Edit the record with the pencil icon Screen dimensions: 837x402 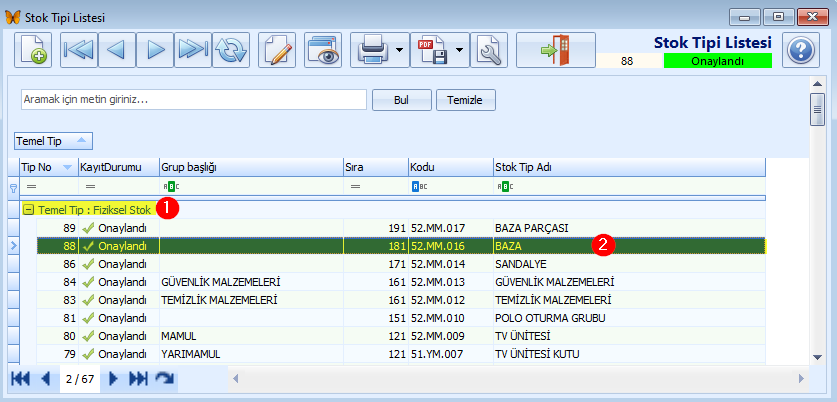277,50
